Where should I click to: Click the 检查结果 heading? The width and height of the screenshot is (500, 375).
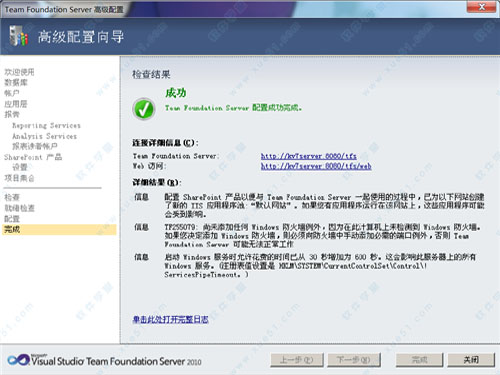[x=151, y=74]
